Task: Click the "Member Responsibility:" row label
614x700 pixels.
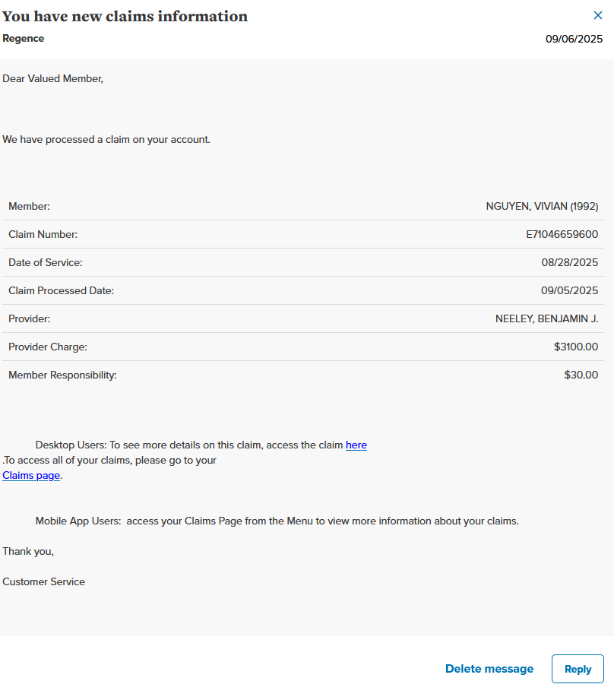Action: pos(62,375)
